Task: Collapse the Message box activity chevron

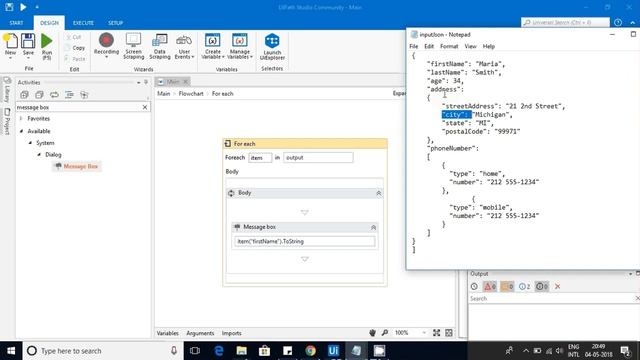Action: coord(373,227)
